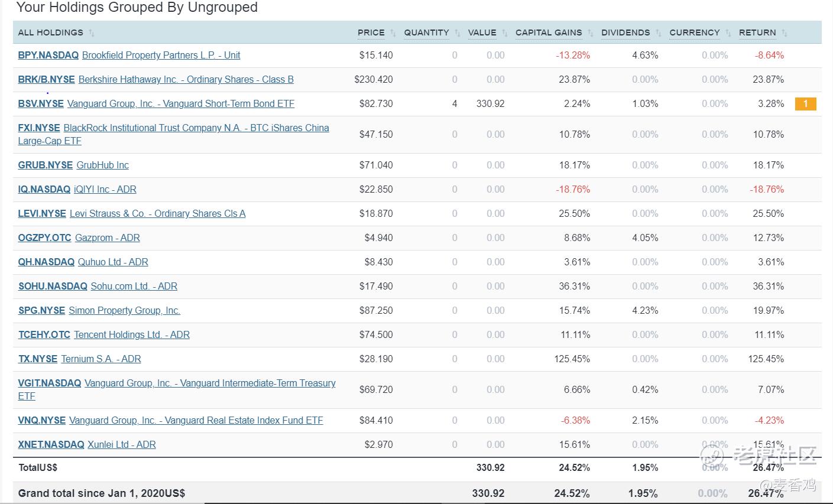Image resolution: width=833 pixels, height=504 pixels.
Task: Select the 330.92 value in BSV row
Action: click(491, 103)
